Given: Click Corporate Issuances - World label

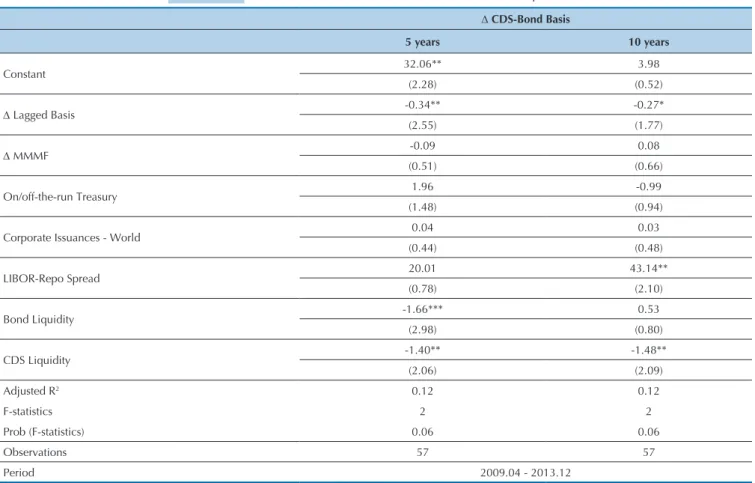Looking at the screenshot, I should click(72, 238).
